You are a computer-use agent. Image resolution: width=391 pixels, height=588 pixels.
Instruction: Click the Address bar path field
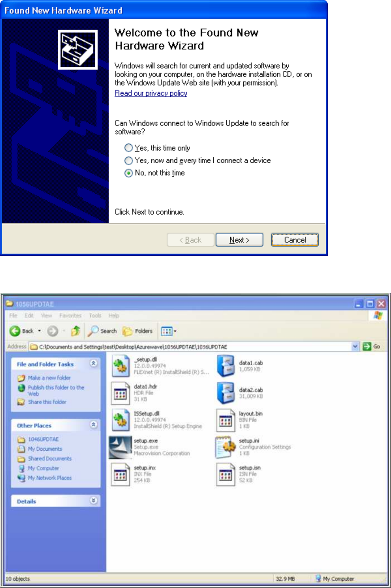190,347
